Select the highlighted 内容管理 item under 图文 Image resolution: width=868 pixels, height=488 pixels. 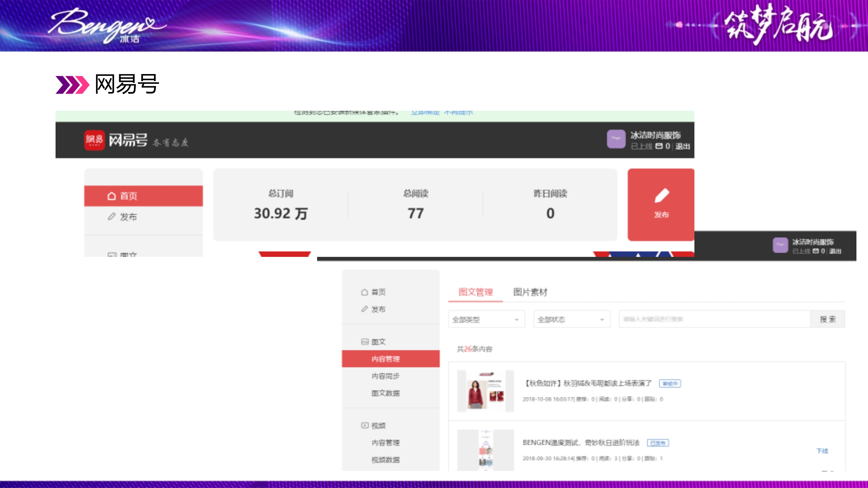tap(391, 359)
